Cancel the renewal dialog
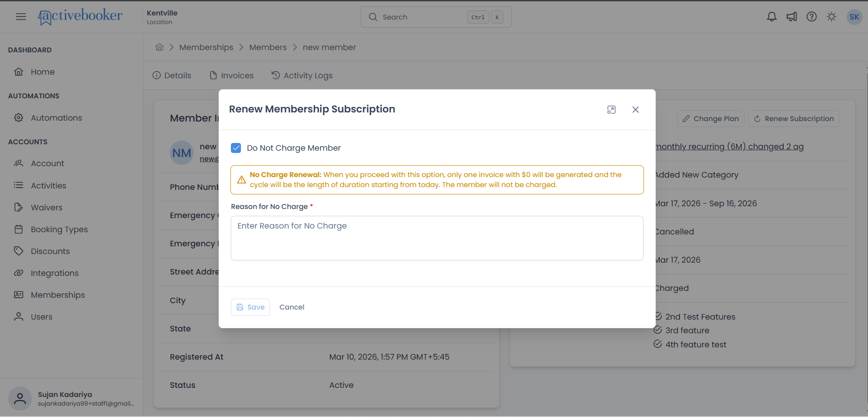Screen dimensions: 868x417 coord(292,307)
